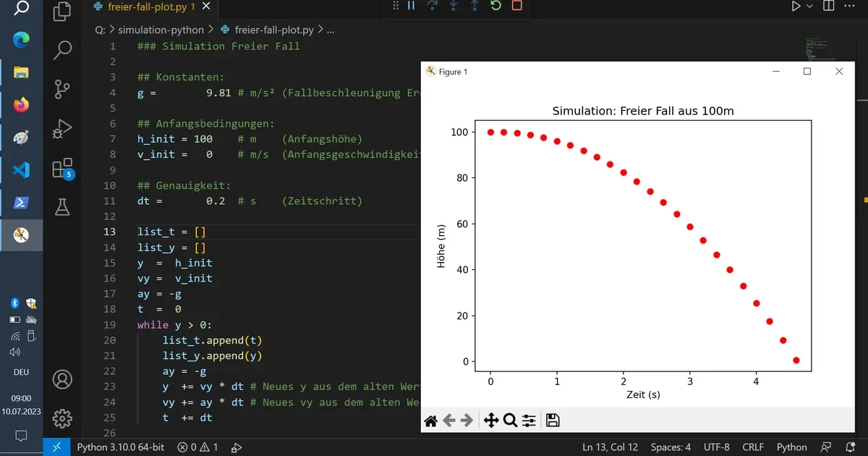Open the UTF-8 encoding selector
Screen dimensions: 868x456
click(716, 447)
